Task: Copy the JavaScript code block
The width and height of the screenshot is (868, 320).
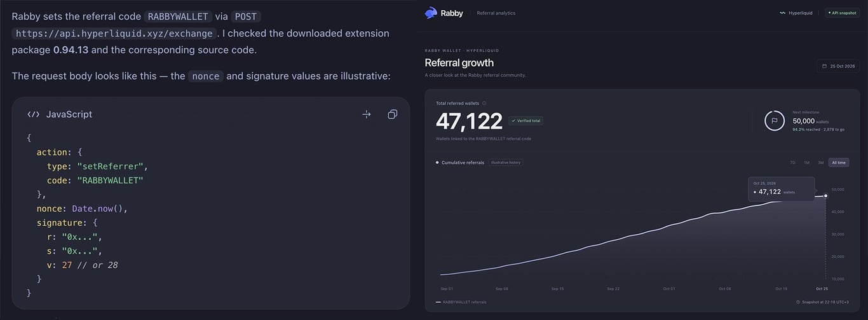Action: [393, 115]
